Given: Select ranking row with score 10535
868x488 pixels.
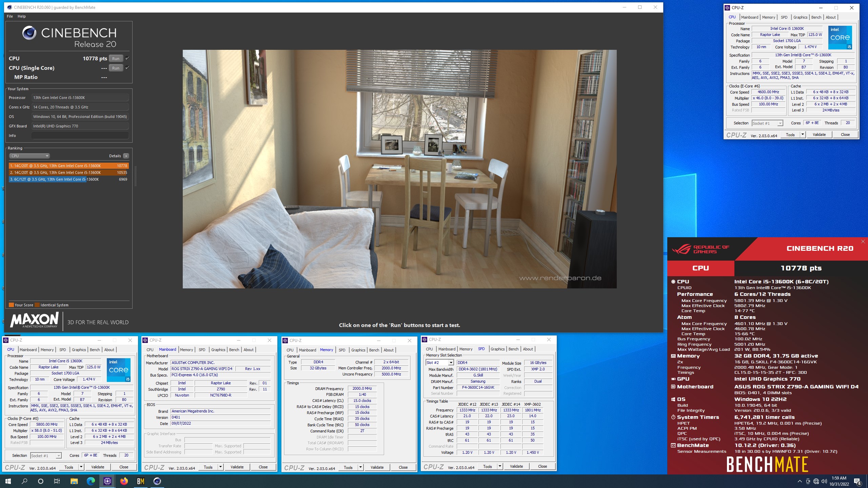Looking at the screenshot, I should click(x=68, y=172).
